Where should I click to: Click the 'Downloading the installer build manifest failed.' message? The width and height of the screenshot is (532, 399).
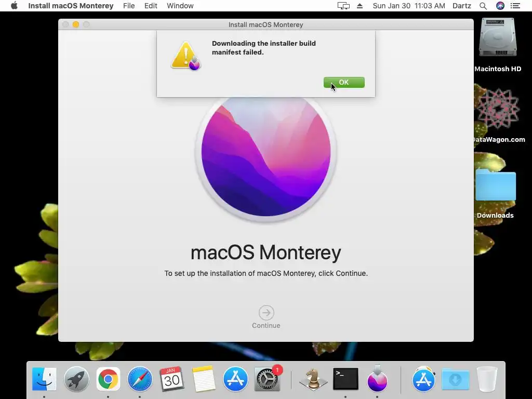pos(263,48)
